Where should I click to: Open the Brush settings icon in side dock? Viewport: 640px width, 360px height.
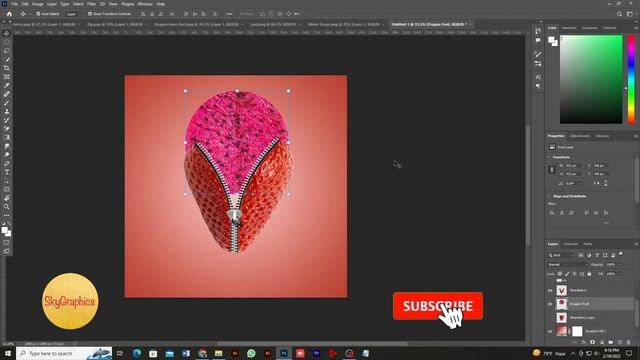[x=538, y=54]
